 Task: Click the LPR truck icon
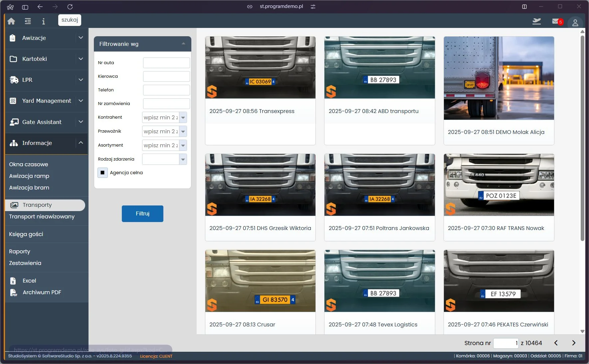coord(14,80)
